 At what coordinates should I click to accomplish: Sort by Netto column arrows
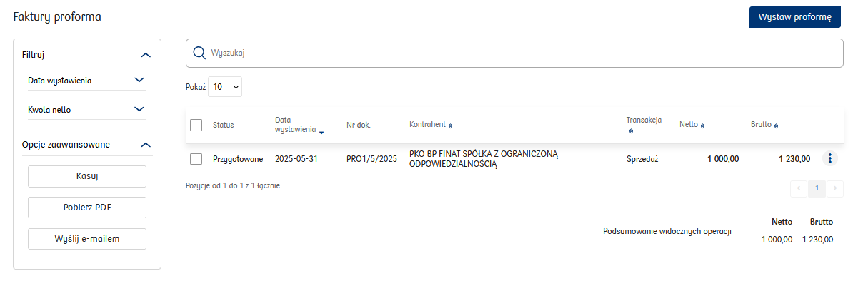point(703,126)
